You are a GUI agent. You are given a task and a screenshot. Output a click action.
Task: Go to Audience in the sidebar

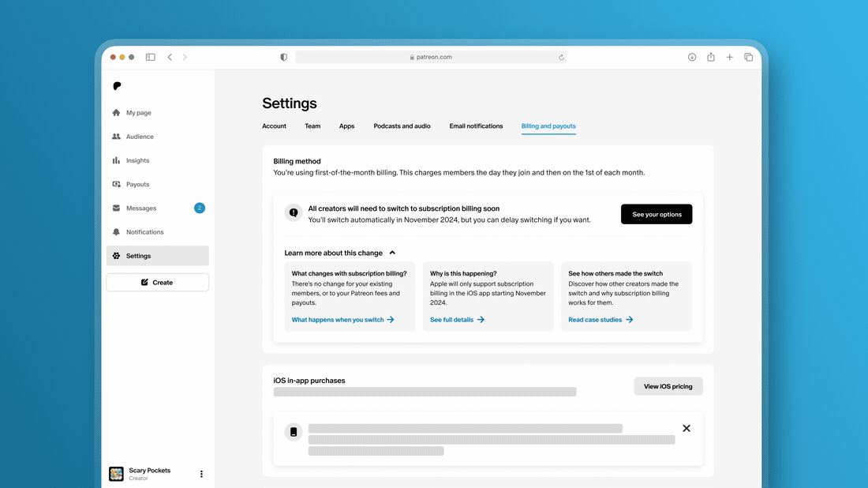(x=140, y=137)
